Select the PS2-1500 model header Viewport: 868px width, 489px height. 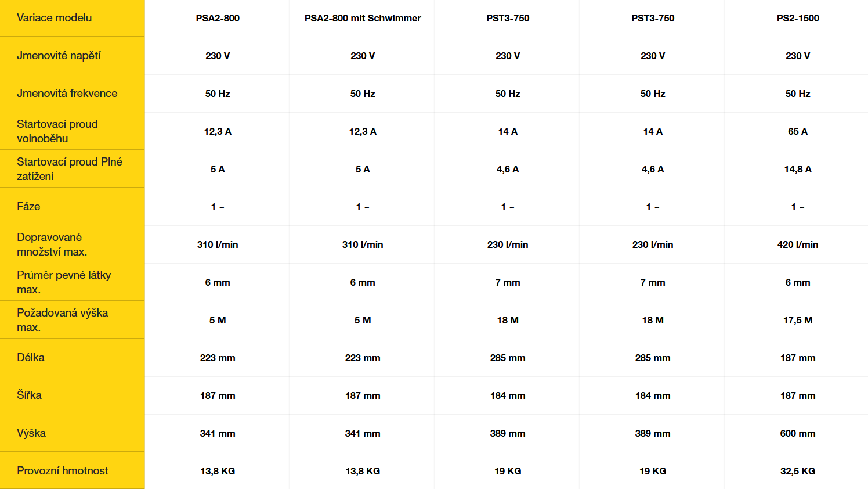point(798,18)
